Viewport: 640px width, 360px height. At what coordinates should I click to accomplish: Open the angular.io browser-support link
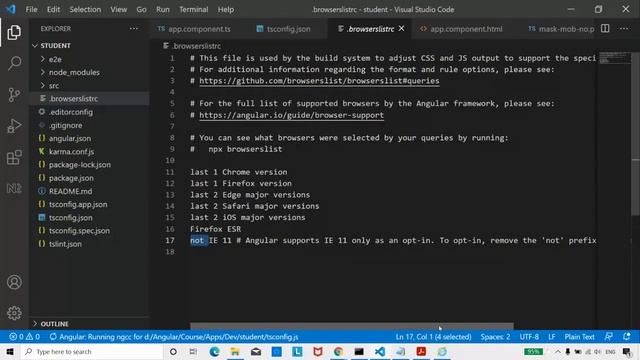tap(291, 115)
